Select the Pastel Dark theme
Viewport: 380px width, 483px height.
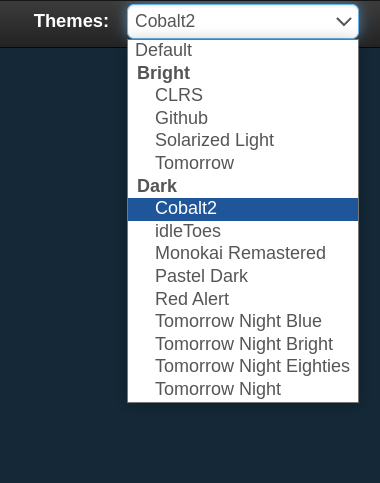[x=243, y=276]
